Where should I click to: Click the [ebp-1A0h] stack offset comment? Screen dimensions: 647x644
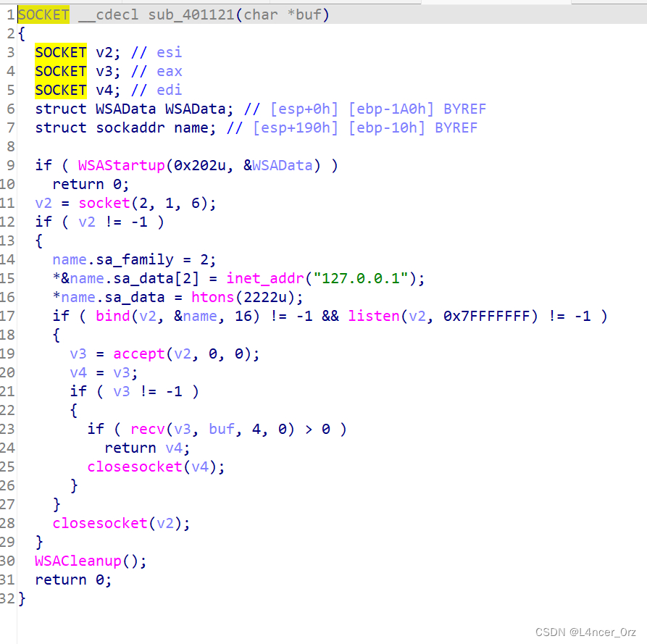point(391,109)
